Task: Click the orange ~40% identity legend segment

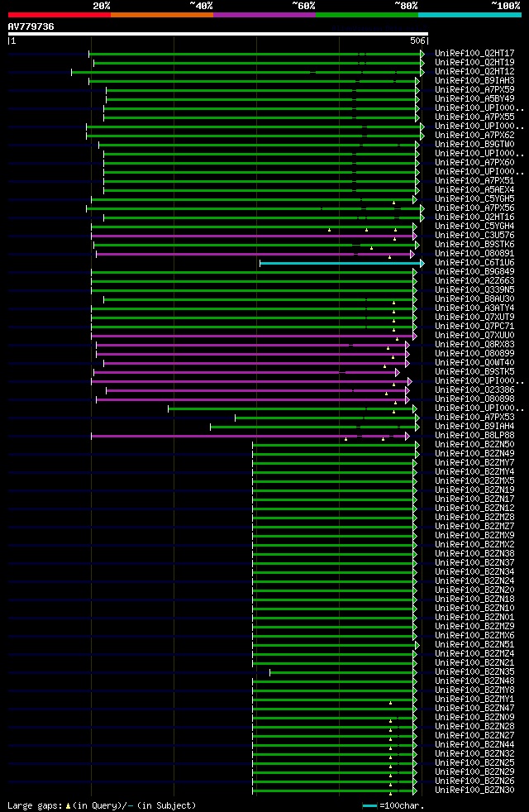Action: pos(162,15)
